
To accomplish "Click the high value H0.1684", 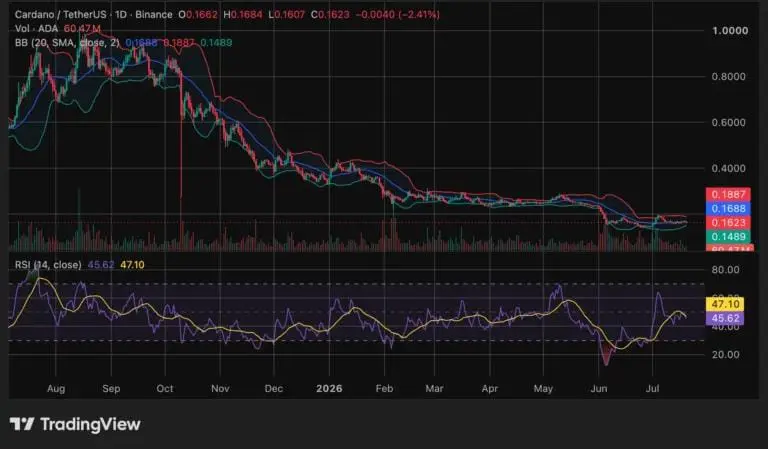I will click(242, 15).
